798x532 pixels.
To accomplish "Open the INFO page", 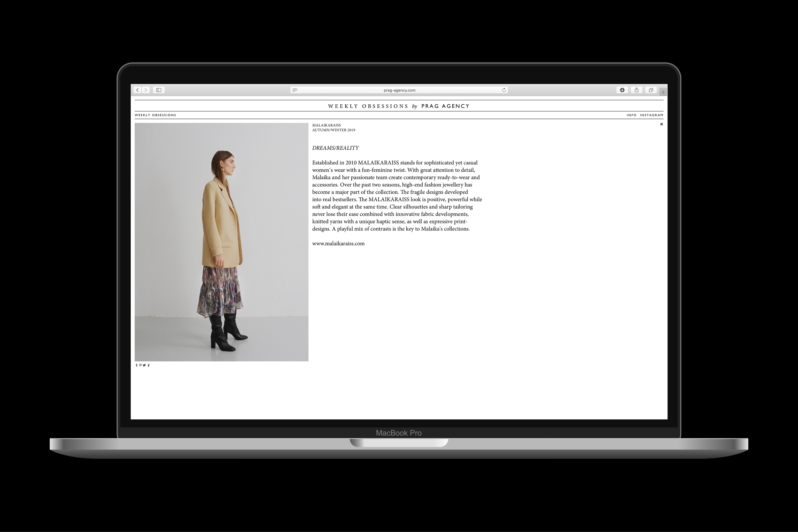I will tap(631, 115).
